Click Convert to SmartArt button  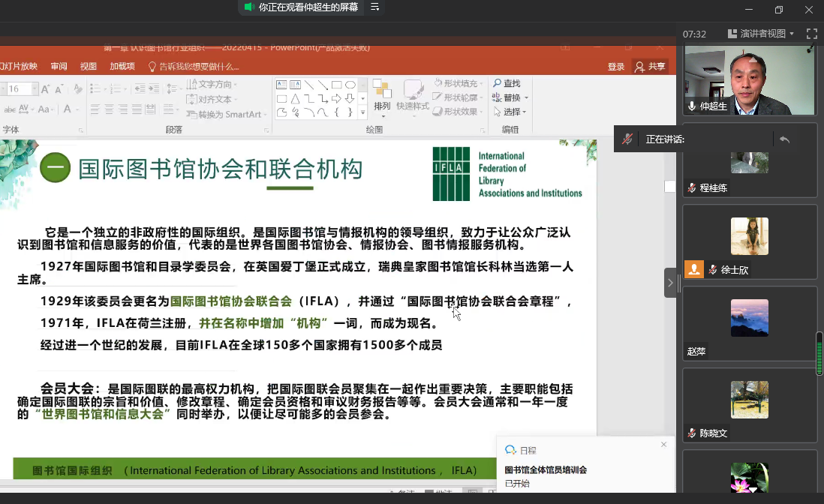click(x=226, y=115)
